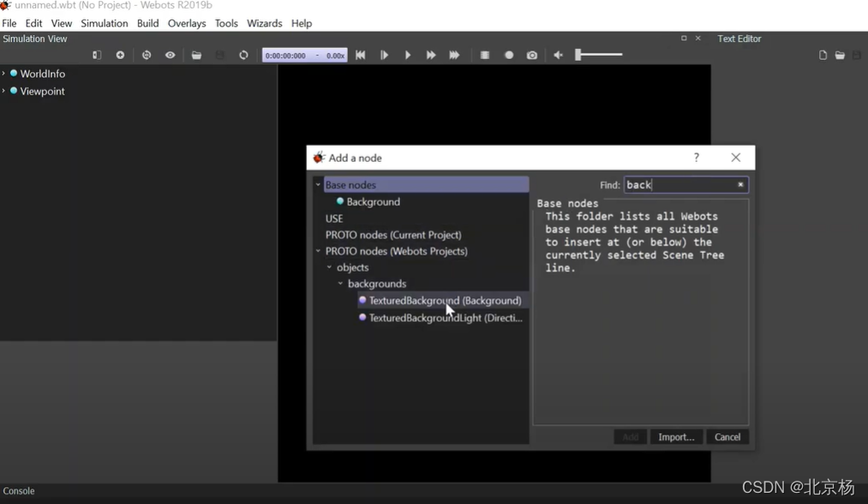Select the Base nodes row

pyautogui.click(x=426, y=184)
